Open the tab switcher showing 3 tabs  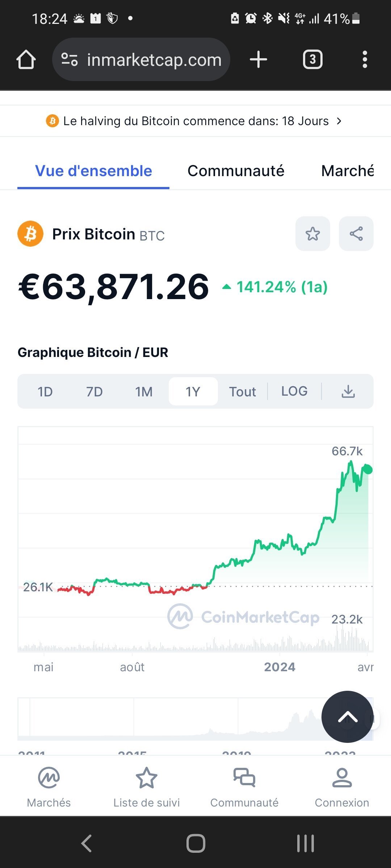coord(312,59)
